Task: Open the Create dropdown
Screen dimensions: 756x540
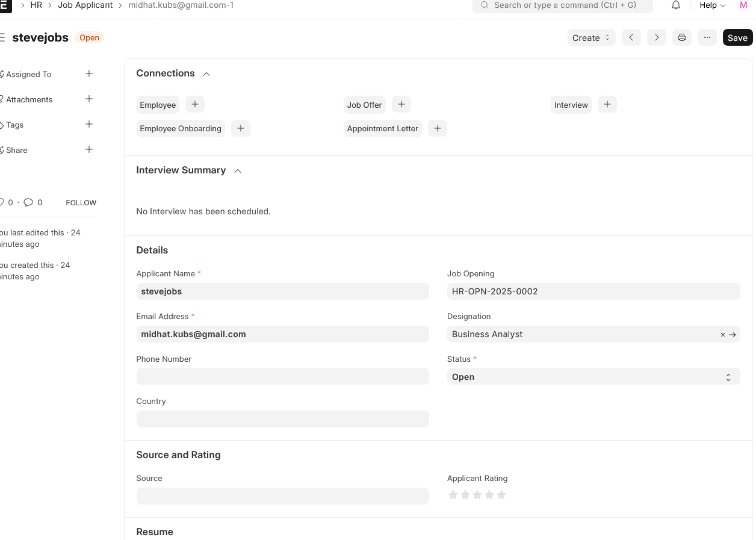Action: tap(592, 37)
